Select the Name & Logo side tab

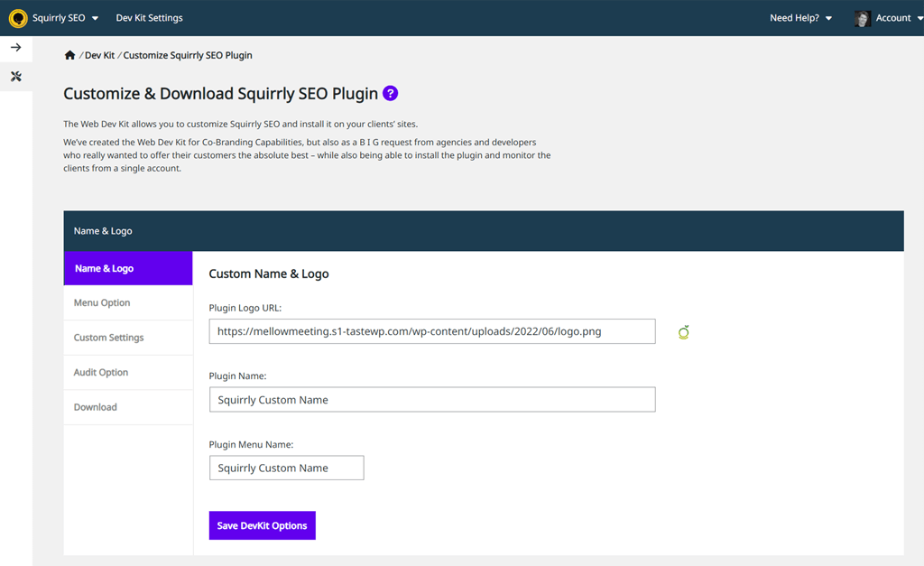pos(128,268)
